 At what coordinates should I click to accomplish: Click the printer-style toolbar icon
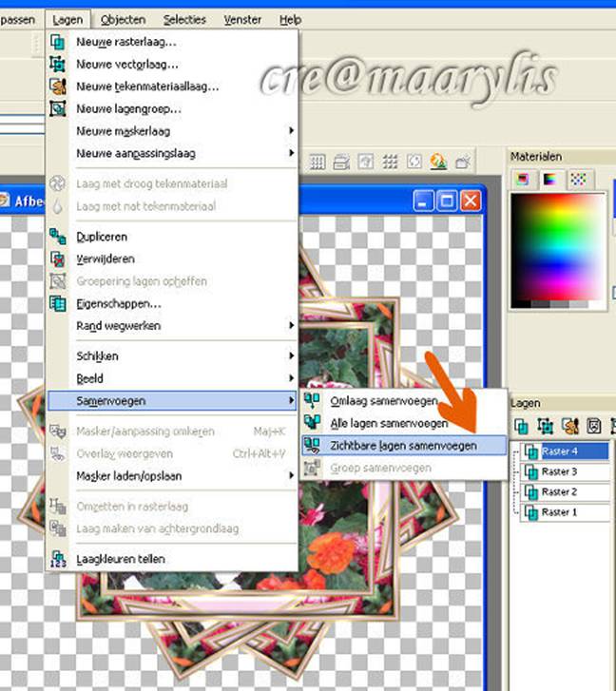coord(341,162)
